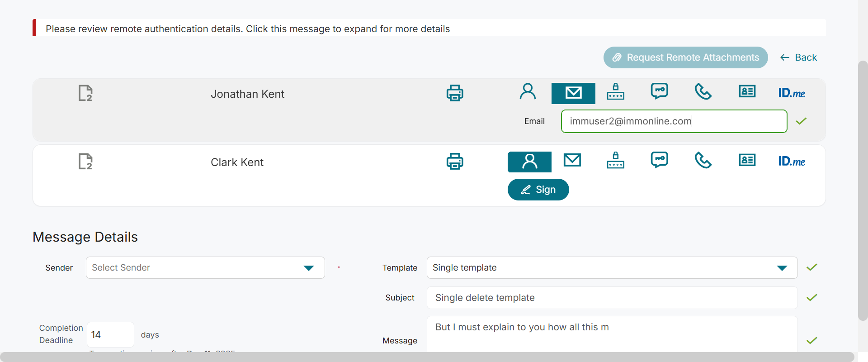
Task: Expand the remote authentication review message
Action: tap(248, 29)
